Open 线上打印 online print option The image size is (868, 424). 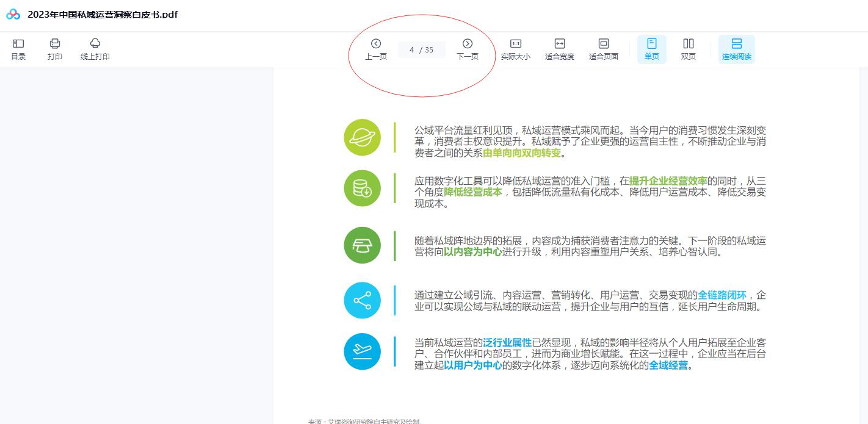pos(95,49)
